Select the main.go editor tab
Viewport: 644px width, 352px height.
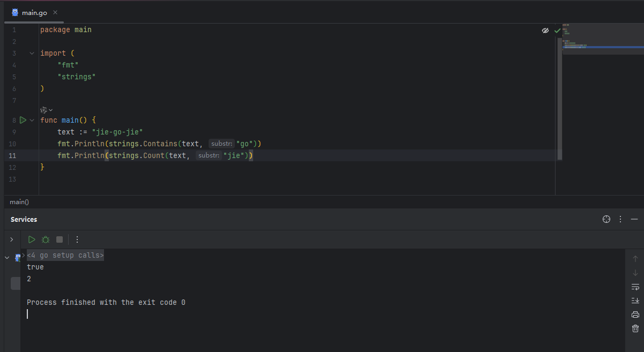point(35,12)
